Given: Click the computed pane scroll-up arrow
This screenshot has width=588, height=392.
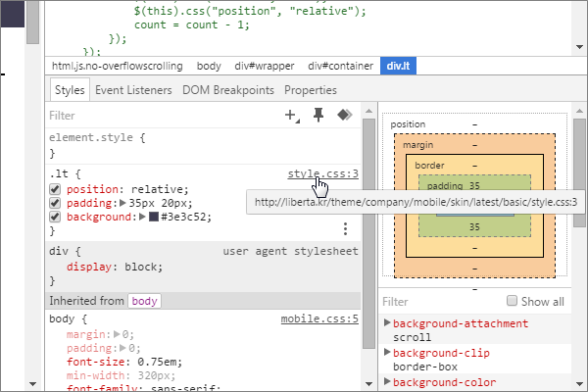Looking at the screenshot, I should pyautogui.click(x=579, y=111).
